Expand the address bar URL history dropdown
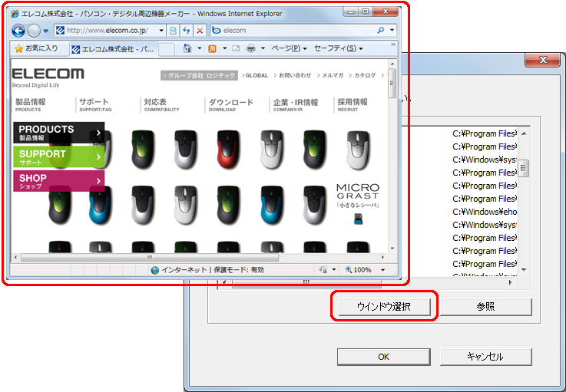Image resolution: width=566 pixels, height=392 pixels. [161, 31]
